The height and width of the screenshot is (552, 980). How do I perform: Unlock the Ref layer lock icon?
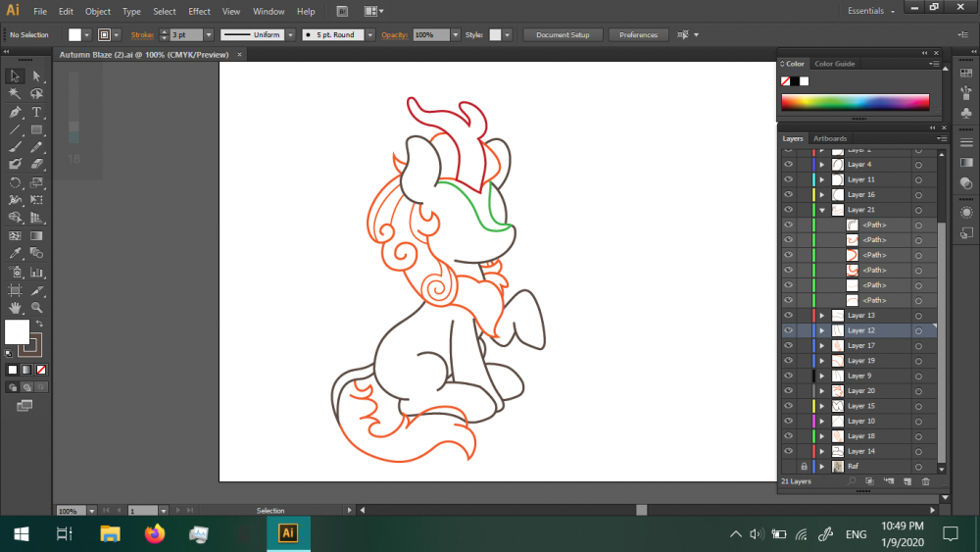pos(804,467)
